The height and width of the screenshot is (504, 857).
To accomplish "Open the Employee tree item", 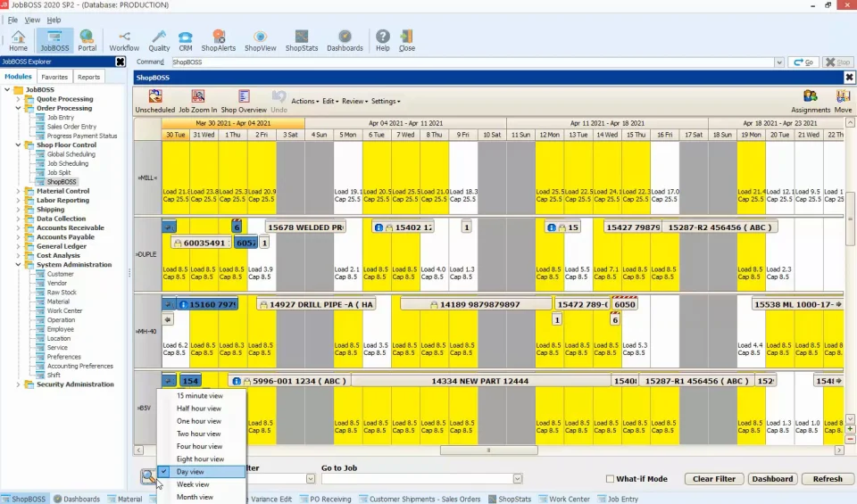I will [60, 329].
